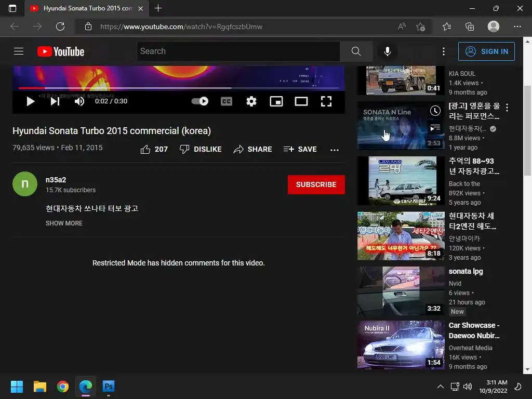This screenshot has height=399, width=532.
Task: Close the Hyundai Sonata tab
Action: pyautogui.click(x=140, y=8)
